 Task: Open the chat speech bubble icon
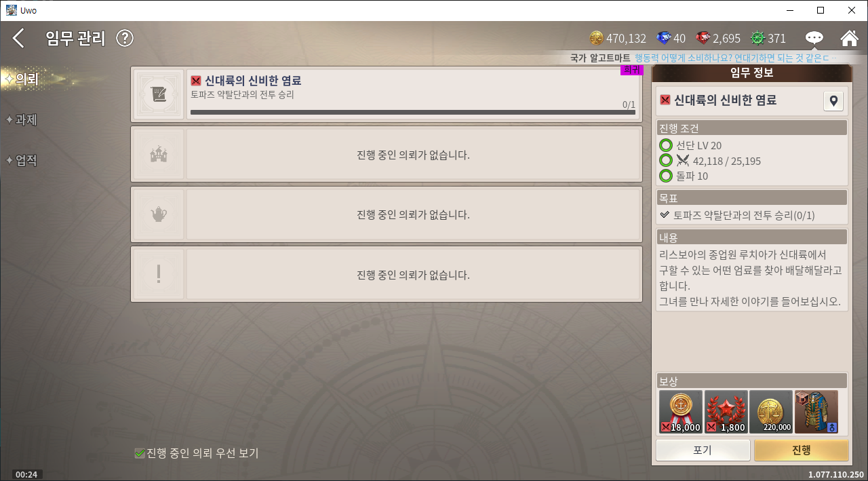point(814,38)
